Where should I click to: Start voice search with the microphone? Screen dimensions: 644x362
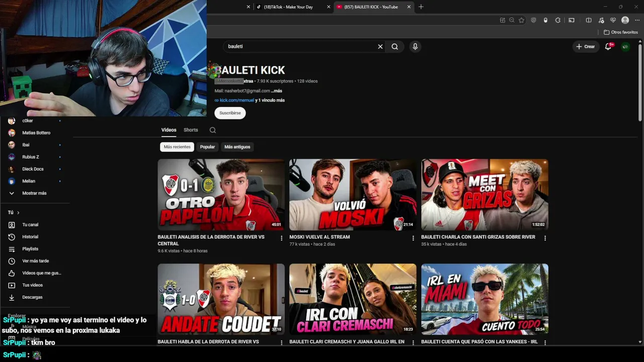point(415,46)
